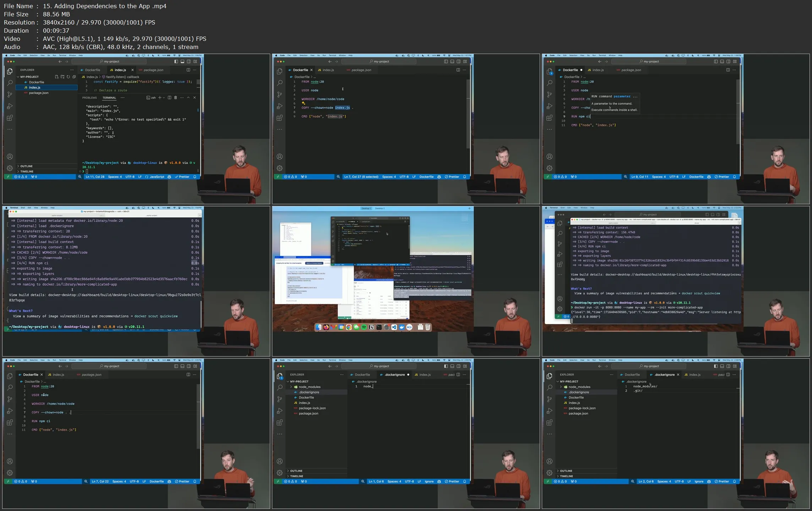Click my-project command center box in first thumbnail
Image resolution: width=812 pixels, height=511 pixels.
(x=109, y=61)
